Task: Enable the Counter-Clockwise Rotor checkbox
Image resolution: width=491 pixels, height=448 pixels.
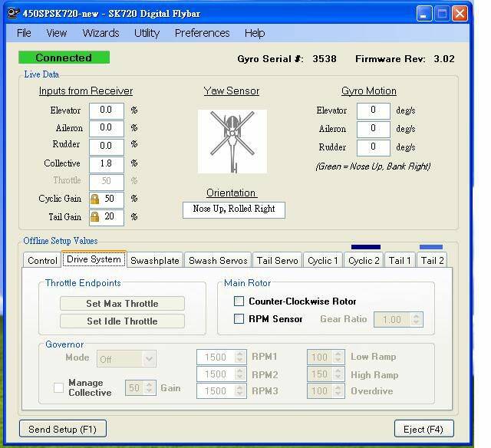Action: pyautogui.click(x=239, y=301)
